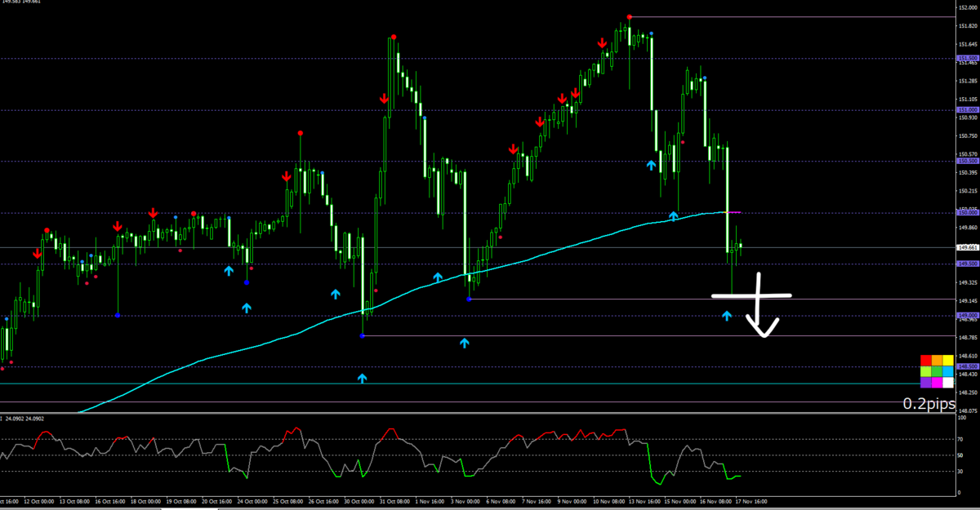The height and width of the screenshot is (510, 980).
Task: Click the 149.325 value on price scale
Action: click(969, 282)
